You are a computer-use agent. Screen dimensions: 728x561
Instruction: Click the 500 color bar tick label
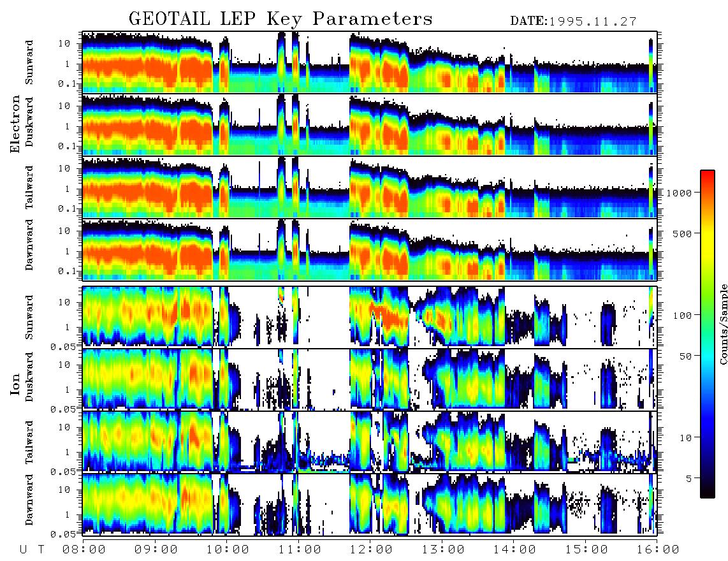tap(681, 233)
